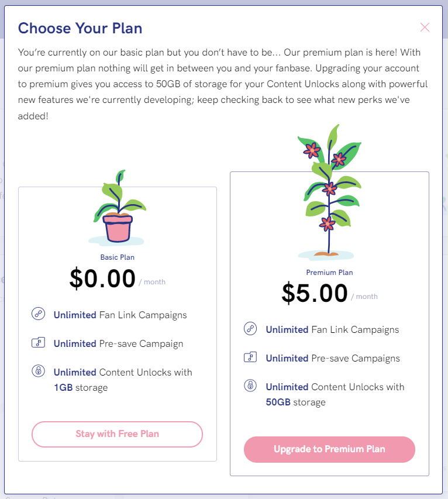Click Unlimited Pre-save Campaigns in Premium card
This screenshot has width=448, height=499.
coord(333,359)
